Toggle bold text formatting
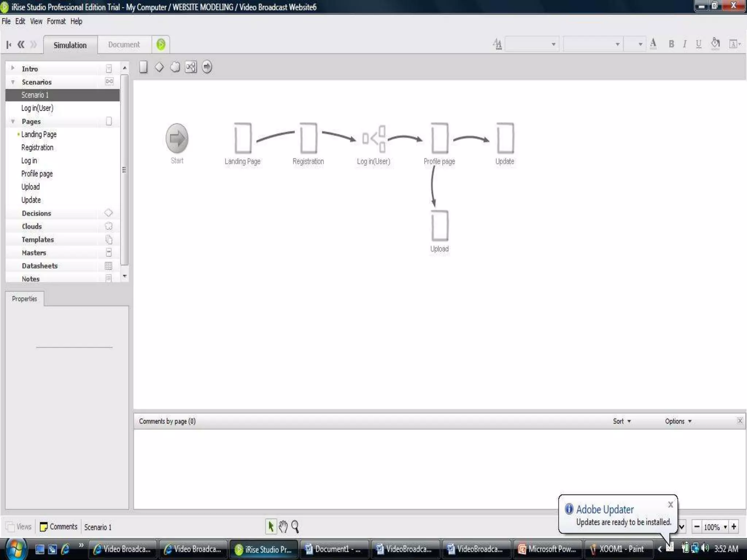747x560 pixels. point(671,44)
